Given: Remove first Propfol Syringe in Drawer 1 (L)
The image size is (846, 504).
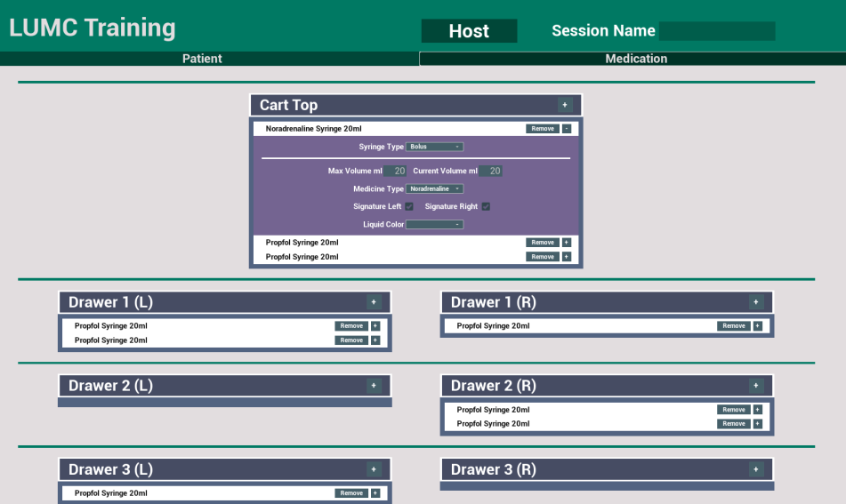Looking at the screenshot, I should click(351, 326).
